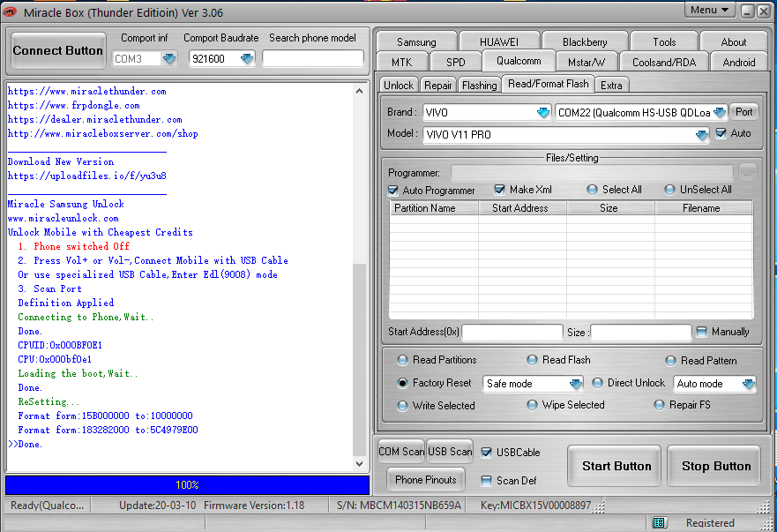Toggle Auto Programmer checkbox
Image resolution: width=777 pixels, height=532 pixels.
pos(393,191)
